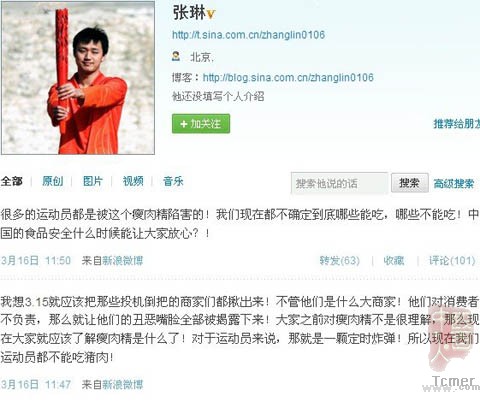The width and height of the screenshot is (480, 402).
Task: Open the t.sina.com.cn/zhanglin0106 link
Action: coord(248,35)
